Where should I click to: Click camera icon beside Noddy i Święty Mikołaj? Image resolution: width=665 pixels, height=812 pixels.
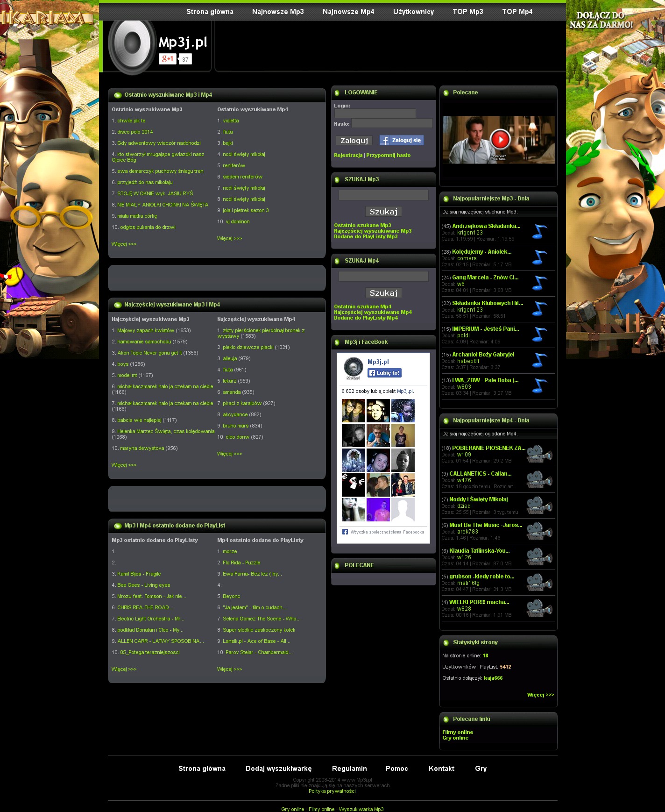point(539,506)
